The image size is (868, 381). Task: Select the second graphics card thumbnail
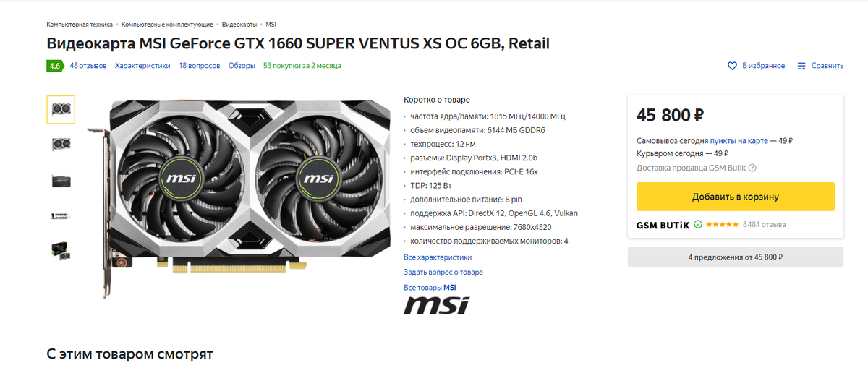click(x=61, y=145)
